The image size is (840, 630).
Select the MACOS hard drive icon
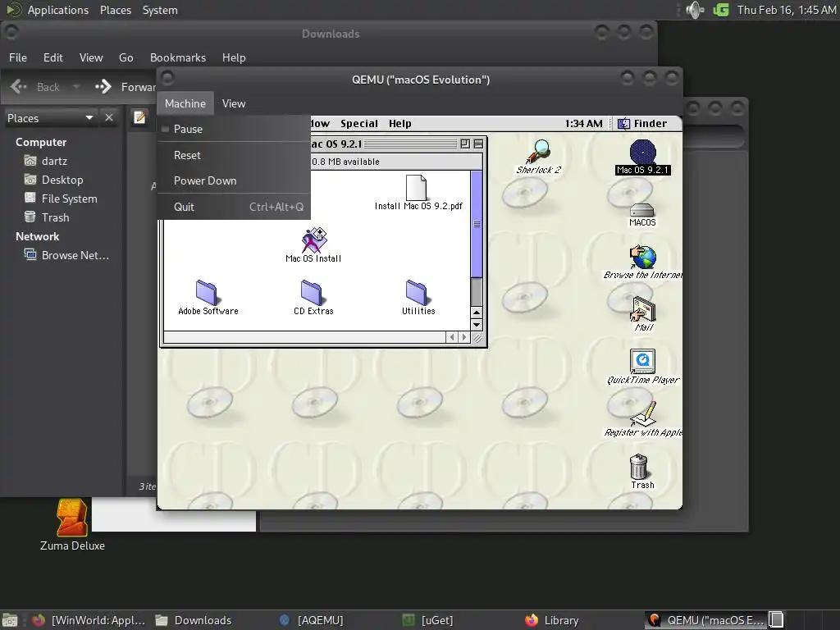[641, 210]
